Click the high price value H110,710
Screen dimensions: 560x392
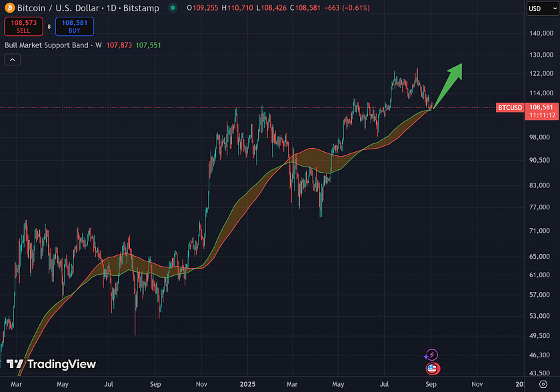click(x=237, y=8)
